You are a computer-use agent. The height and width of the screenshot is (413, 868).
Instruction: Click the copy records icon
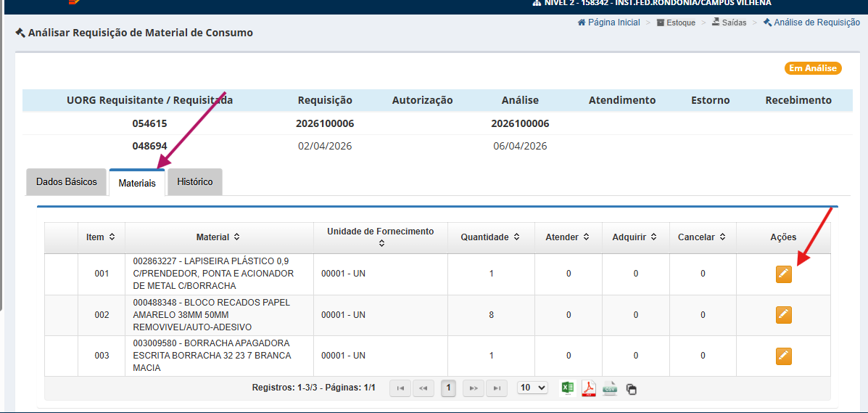(631, 389)
